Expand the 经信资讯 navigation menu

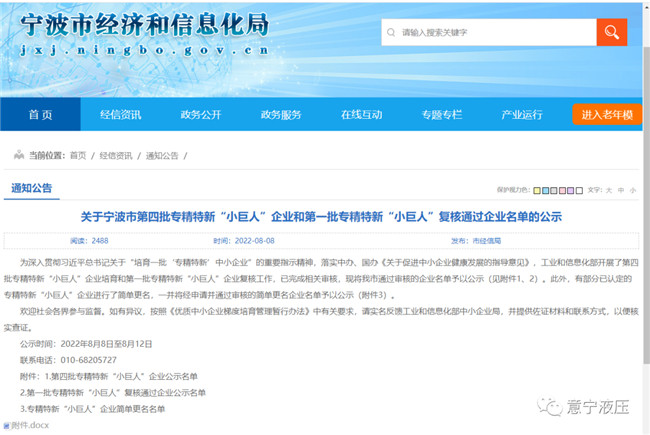pyautogui.click(x=120, y=115)
